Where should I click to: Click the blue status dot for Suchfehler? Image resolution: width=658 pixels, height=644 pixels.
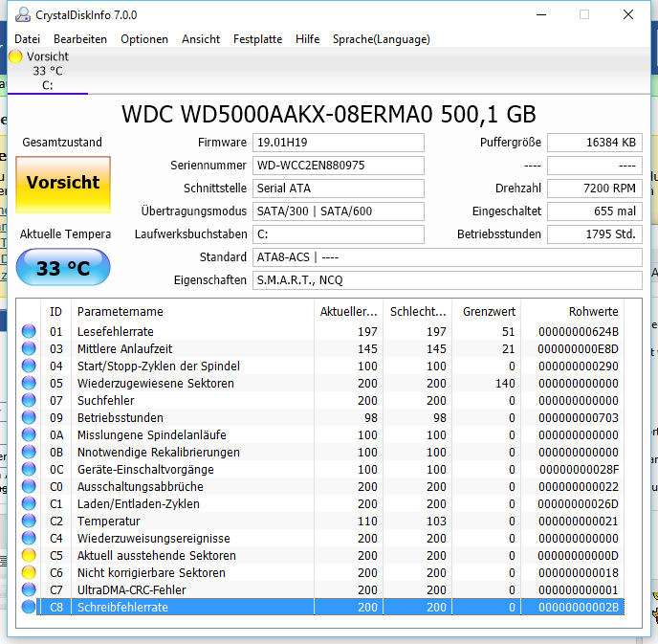pyautogui.click(x=29, y=400)
